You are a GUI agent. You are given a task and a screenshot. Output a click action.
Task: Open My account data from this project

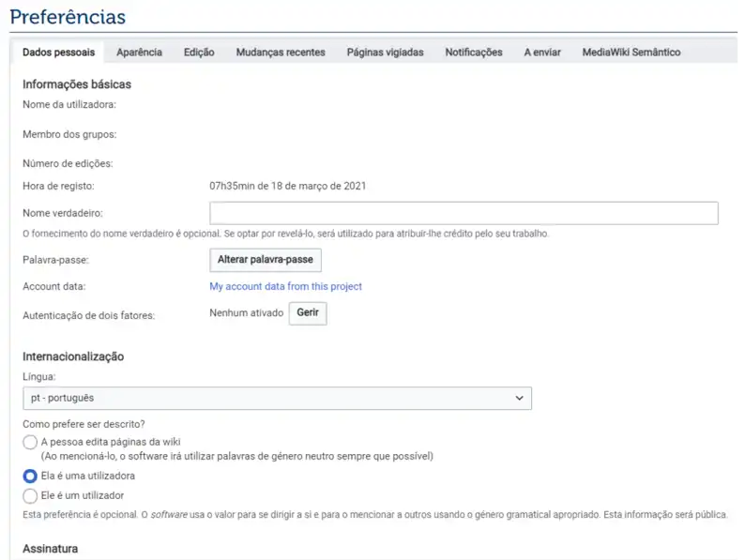[x=285, y=286]
